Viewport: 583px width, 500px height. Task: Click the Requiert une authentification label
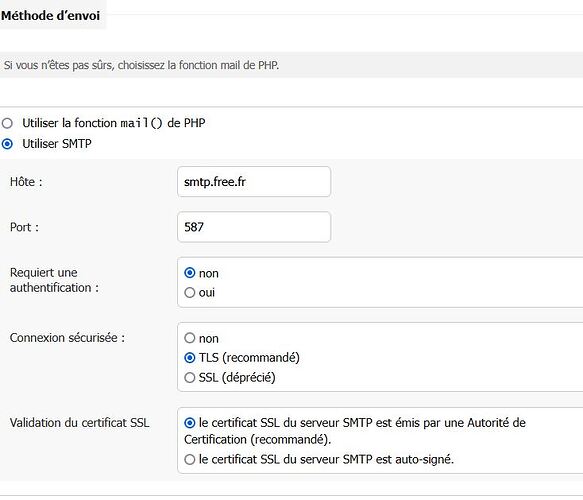coord(54,280)
